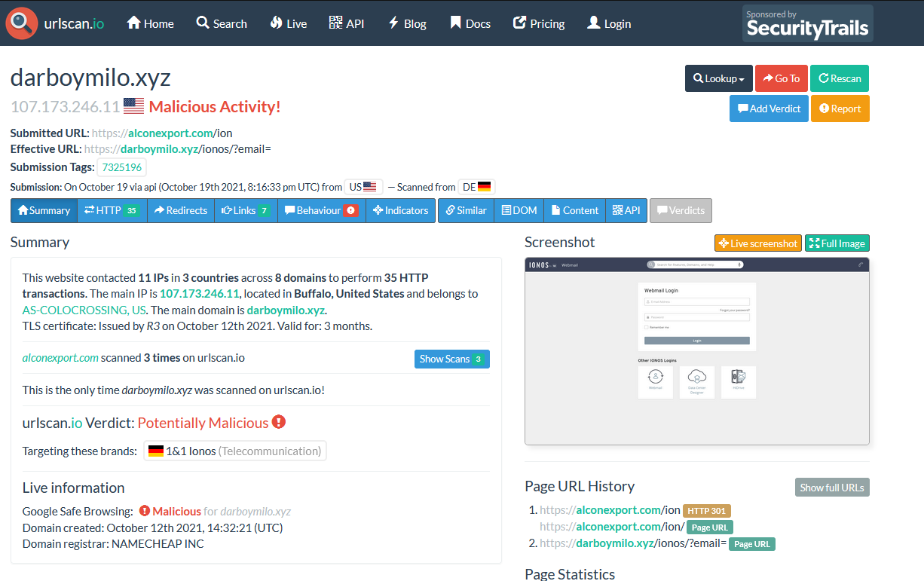
Task: Open alconexport.com/ion link with HTTP 301
Action: pos(609,510)
